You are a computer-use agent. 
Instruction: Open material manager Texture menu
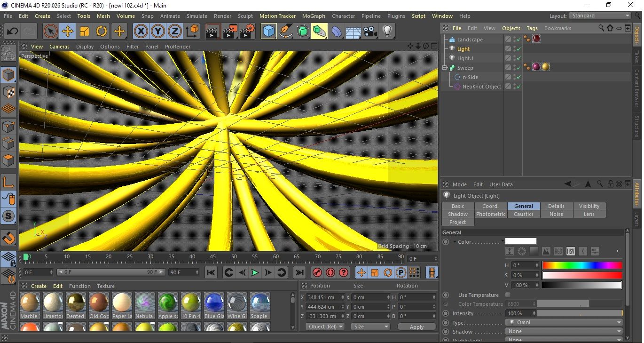tap(106, 286)
